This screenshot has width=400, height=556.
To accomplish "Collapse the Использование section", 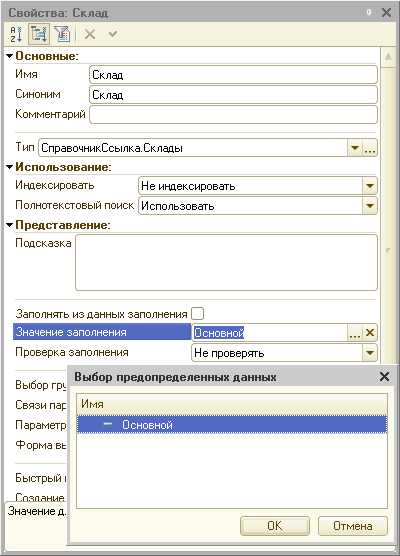I will tap(10, 167).
